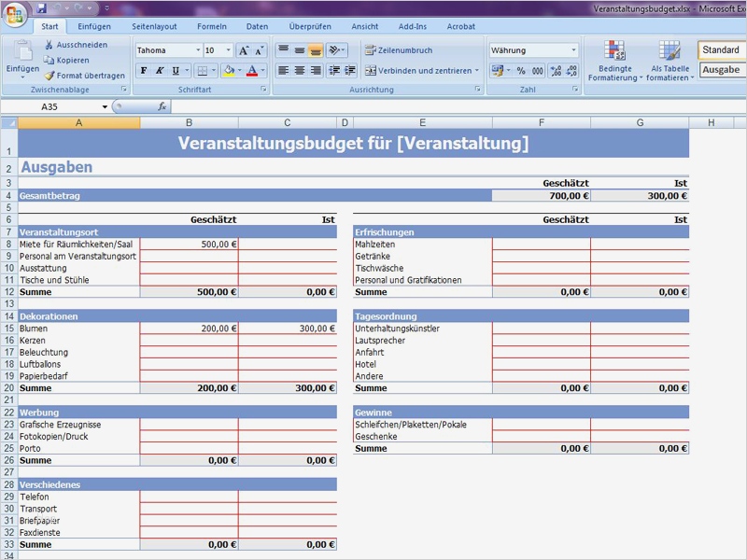Open the Einfügen ribbon tab
Viewport: 747px width, 560px height.
(93, 26)
